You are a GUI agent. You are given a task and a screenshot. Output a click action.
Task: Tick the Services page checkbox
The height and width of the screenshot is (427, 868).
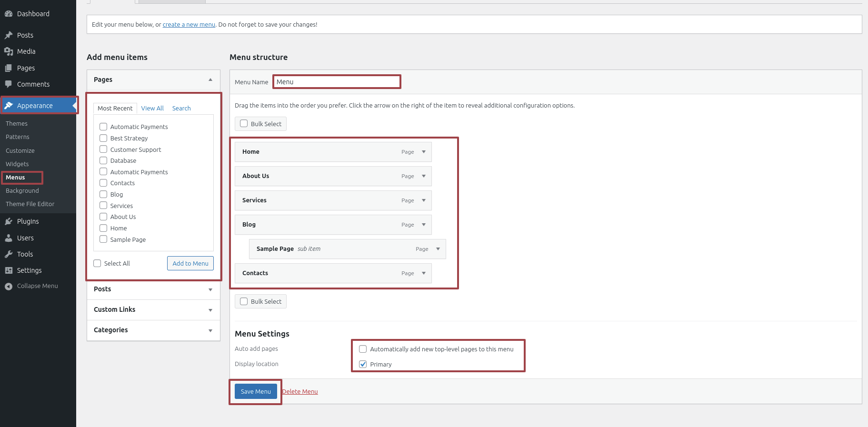pos(103,205)
